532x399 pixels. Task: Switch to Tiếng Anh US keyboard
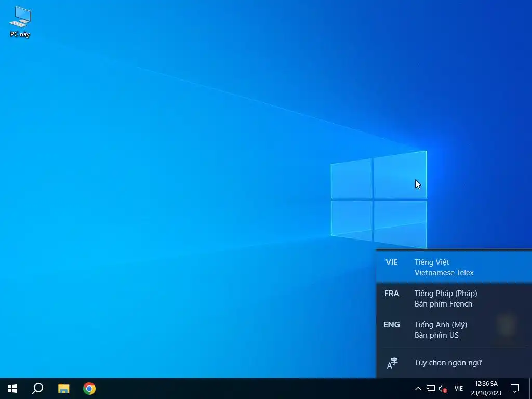(454, 330)
